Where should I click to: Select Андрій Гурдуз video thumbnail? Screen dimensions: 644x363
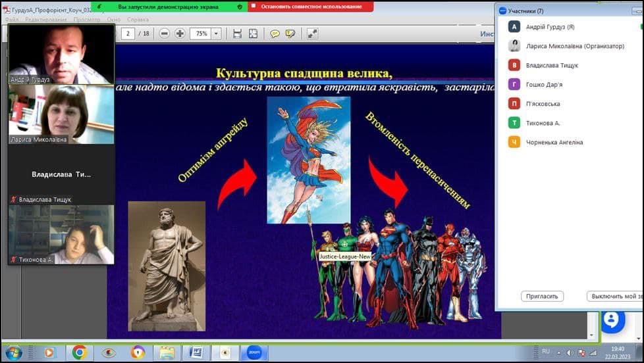point(61,54)
